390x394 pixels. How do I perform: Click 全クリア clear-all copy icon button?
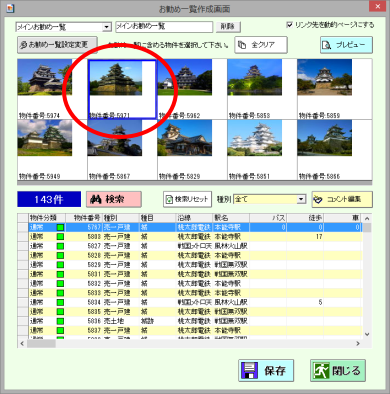(x=261, y=45)
